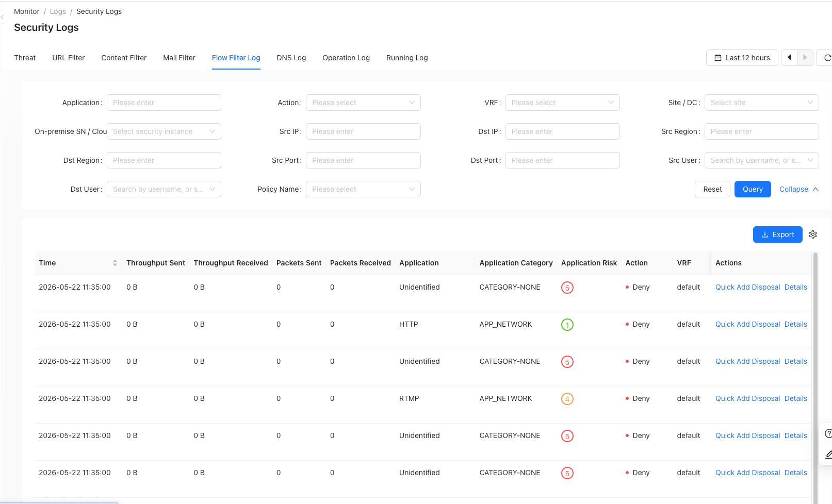This screenshot has height=504, width=832.
Task: Click the Packets Received column header
Action: [x=360, y=263]
